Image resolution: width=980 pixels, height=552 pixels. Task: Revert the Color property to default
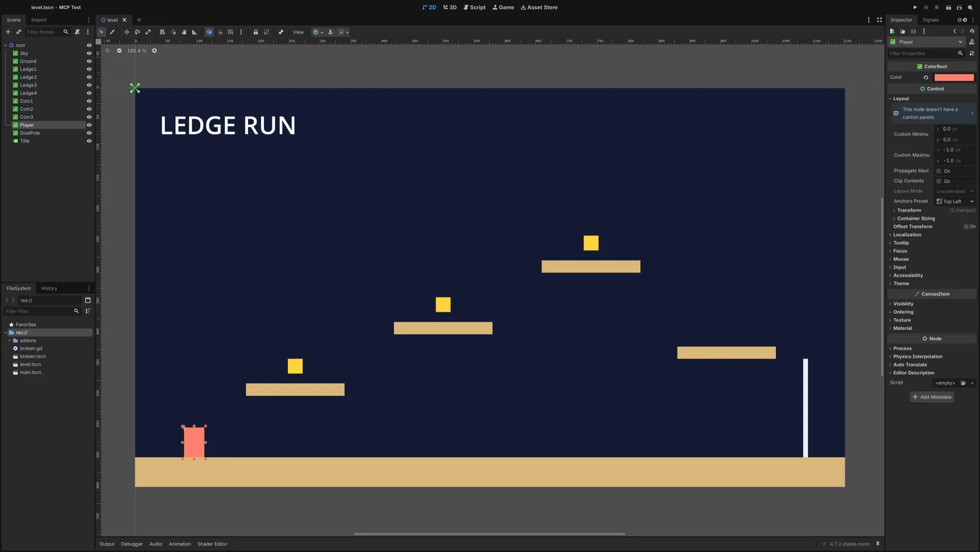[x=925, y=77]
